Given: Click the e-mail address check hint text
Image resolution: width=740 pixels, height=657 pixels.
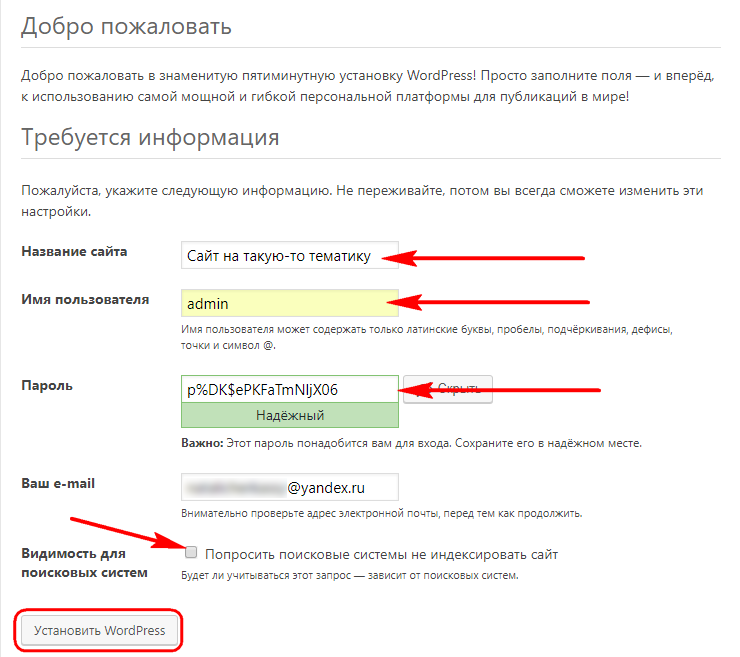Looking at the screenshot, I should point(381,514).
